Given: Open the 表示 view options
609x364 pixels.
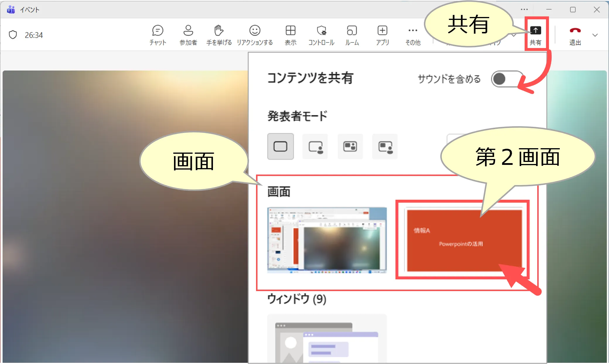Looking at the screenshot, I should 290,35.
